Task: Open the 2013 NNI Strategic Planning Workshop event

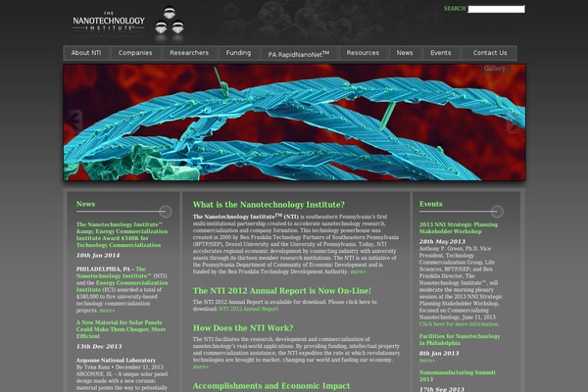Action: tap(459, 228)
